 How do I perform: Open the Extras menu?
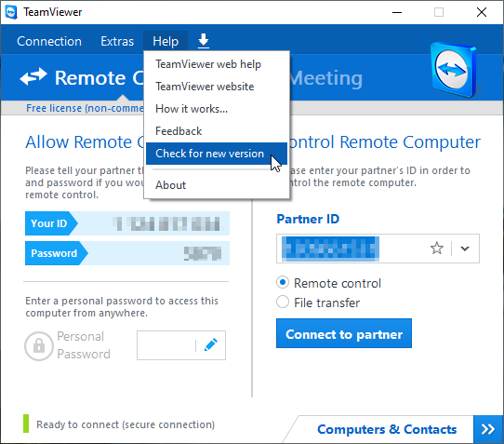pos(117,42)
